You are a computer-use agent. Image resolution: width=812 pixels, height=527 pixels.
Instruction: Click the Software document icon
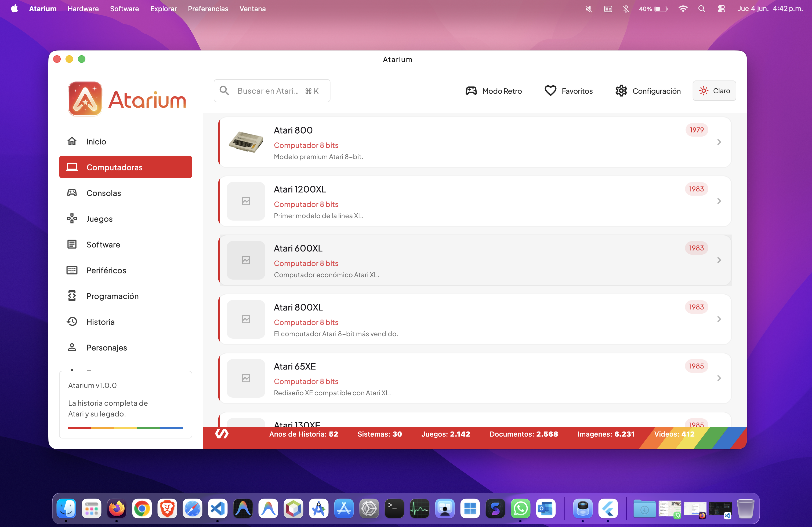coord(72,244)
